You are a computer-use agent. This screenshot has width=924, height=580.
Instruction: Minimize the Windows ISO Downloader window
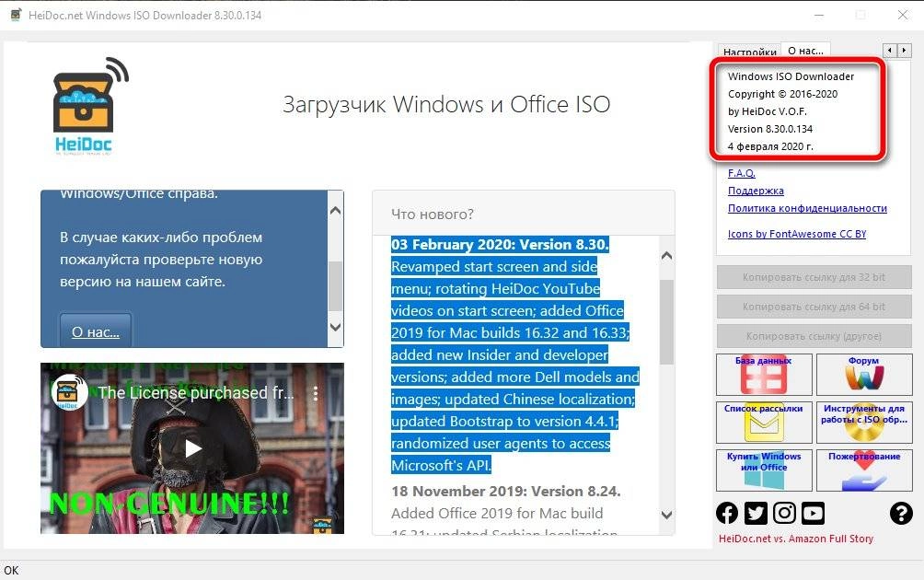(818, 15)
